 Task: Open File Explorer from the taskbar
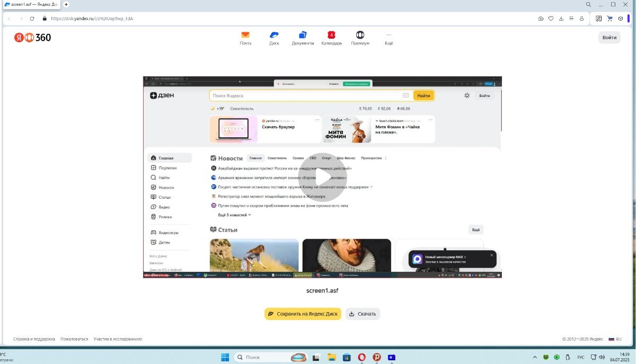(x=332, y=357)
